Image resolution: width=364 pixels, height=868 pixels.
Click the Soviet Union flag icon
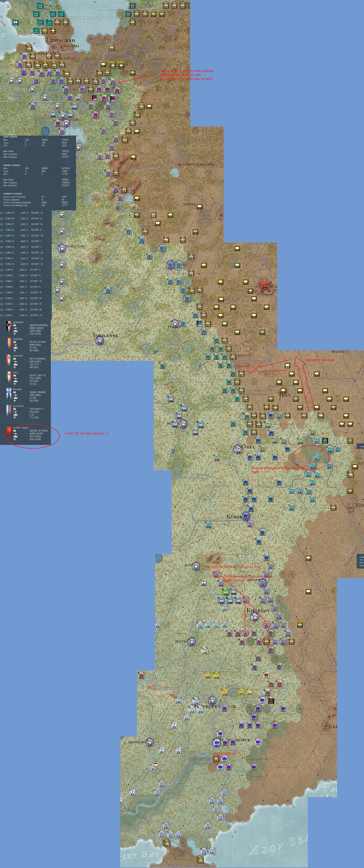9,432
